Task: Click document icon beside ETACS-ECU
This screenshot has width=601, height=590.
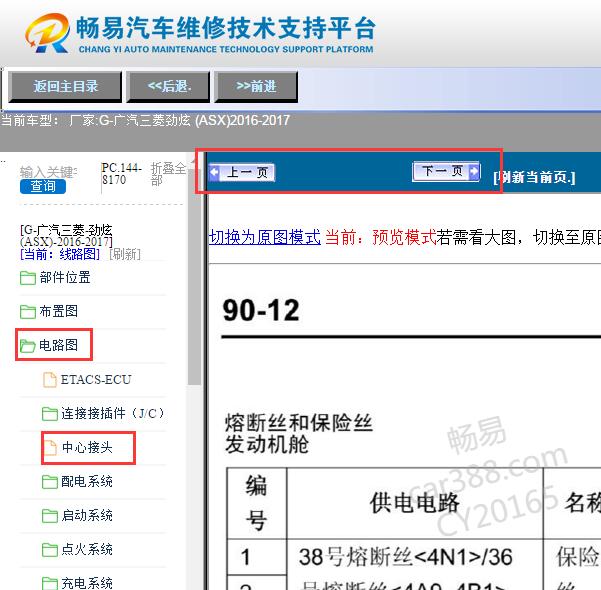Action: [x=49, y=380]
